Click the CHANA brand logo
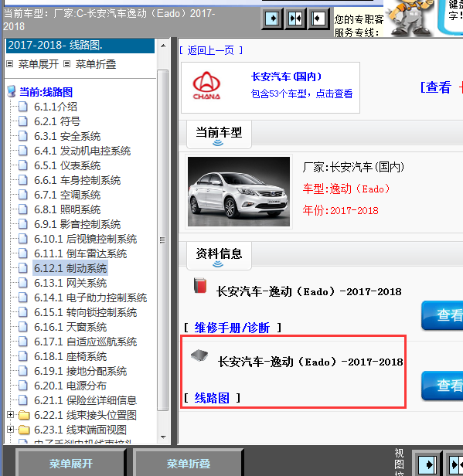This screenshot has height=476, width=463. coord(206,86)
